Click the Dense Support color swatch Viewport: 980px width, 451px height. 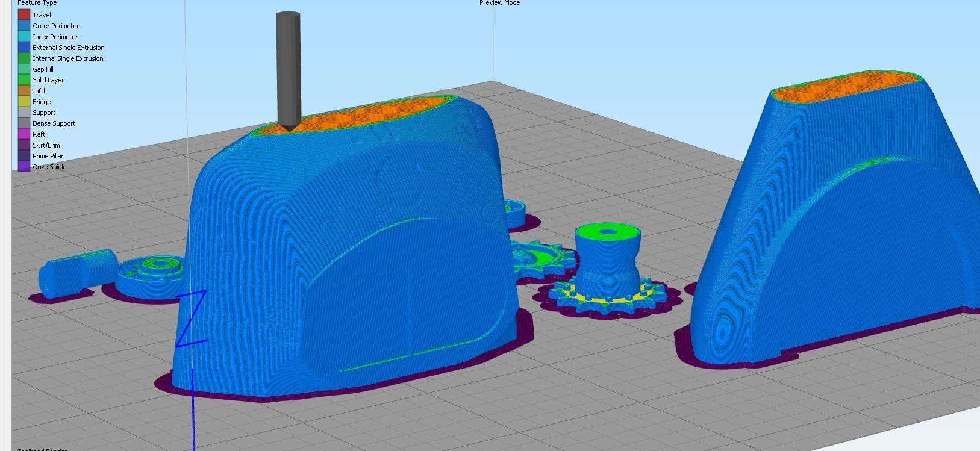[x=24, y=123]
